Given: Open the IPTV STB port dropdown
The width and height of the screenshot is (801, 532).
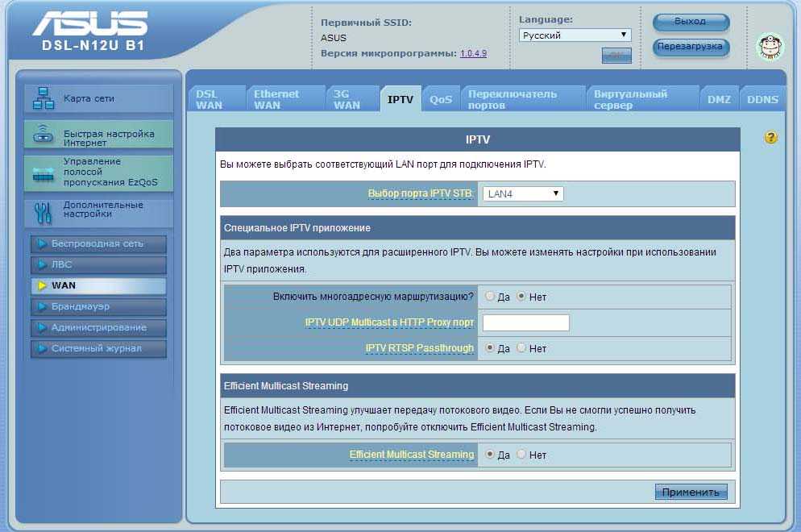Looking at the screenshot, I should point(522,193).
